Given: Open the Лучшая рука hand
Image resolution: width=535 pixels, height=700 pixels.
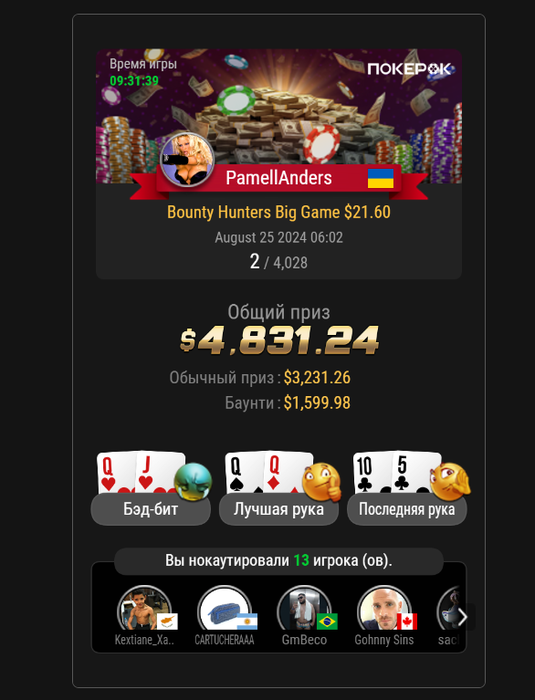Looking at the screenshot, I should click(279, 509).
